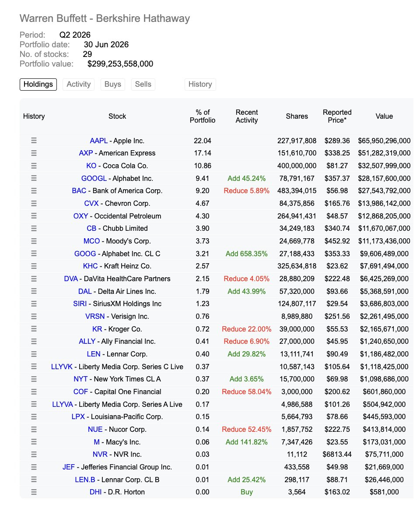420x508 pixels.
Task: Click the 'Buy' activity for DHI
Action: [247, 492]
